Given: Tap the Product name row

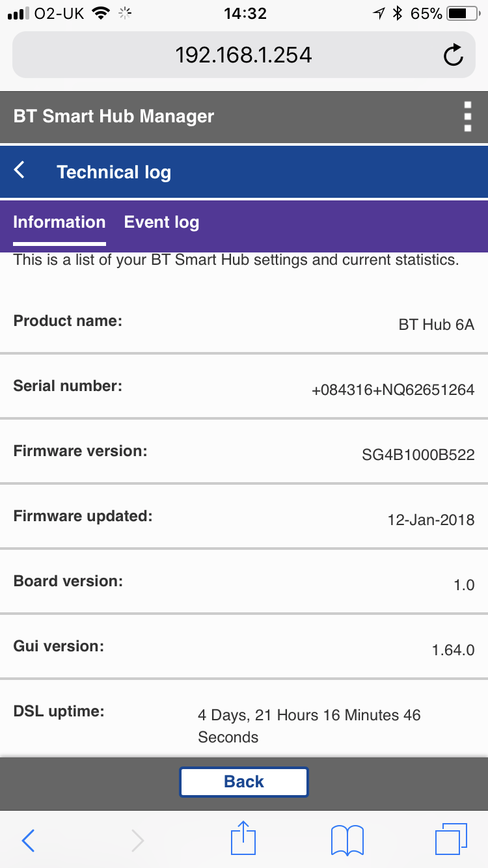Looking at the screenshot, I should click(243, 322).
